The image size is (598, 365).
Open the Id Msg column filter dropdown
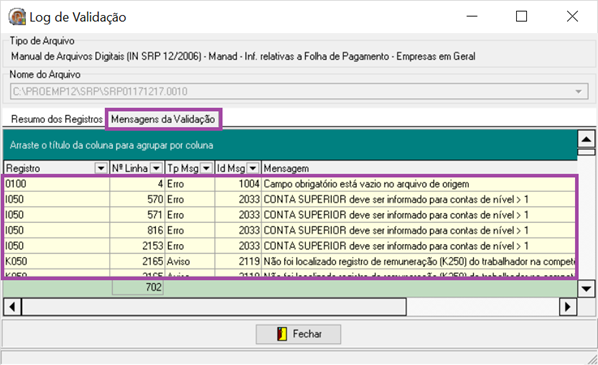[253, 168]
